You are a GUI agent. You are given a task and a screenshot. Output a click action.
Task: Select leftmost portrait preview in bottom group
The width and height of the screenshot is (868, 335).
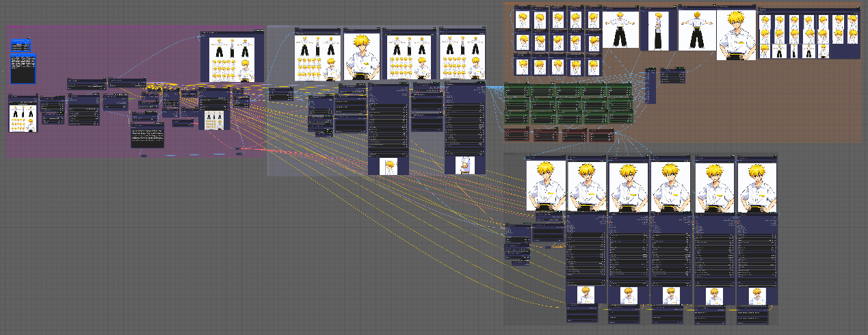pos(546,186)
